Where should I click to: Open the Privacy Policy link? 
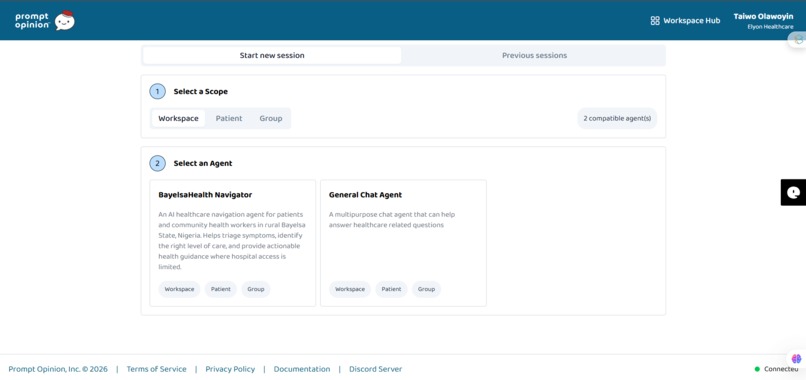click(x=230, y=369)
